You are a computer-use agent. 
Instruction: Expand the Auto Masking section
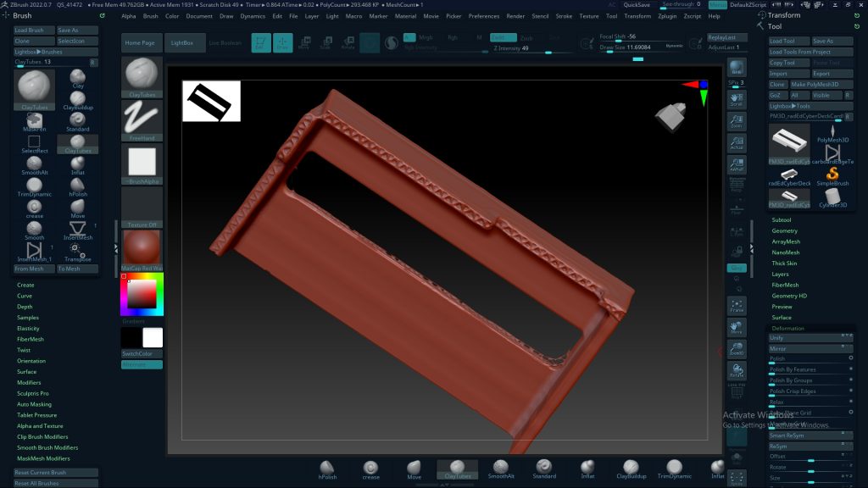(x=34, y=404)
